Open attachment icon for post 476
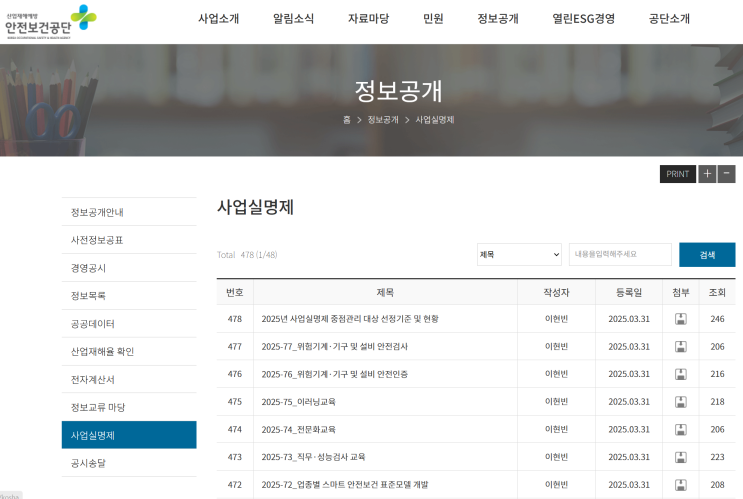Image resolution: width=743 pixels, height=499 pixels. (x=680, y=374)
